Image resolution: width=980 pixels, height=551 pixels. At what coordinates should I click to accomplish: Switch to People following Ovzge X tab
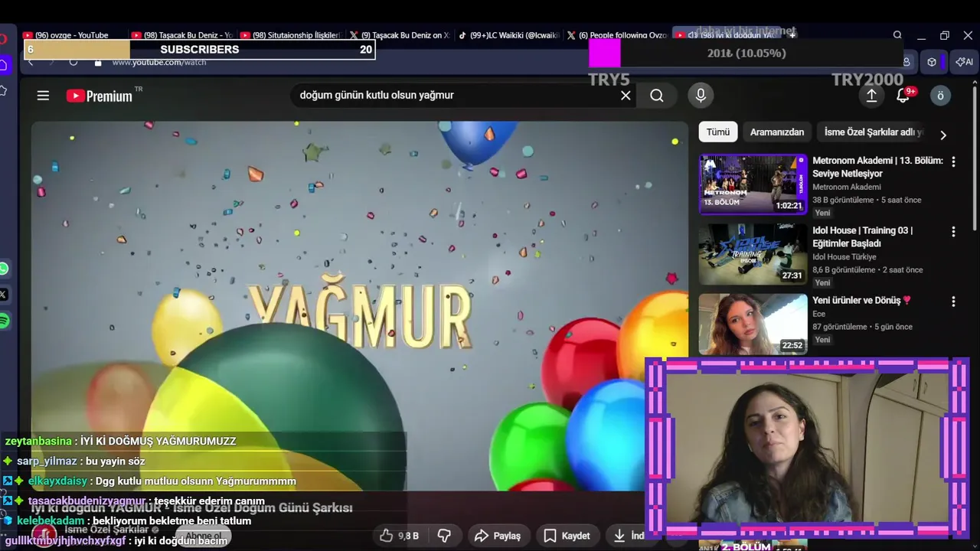pos(617,35)
